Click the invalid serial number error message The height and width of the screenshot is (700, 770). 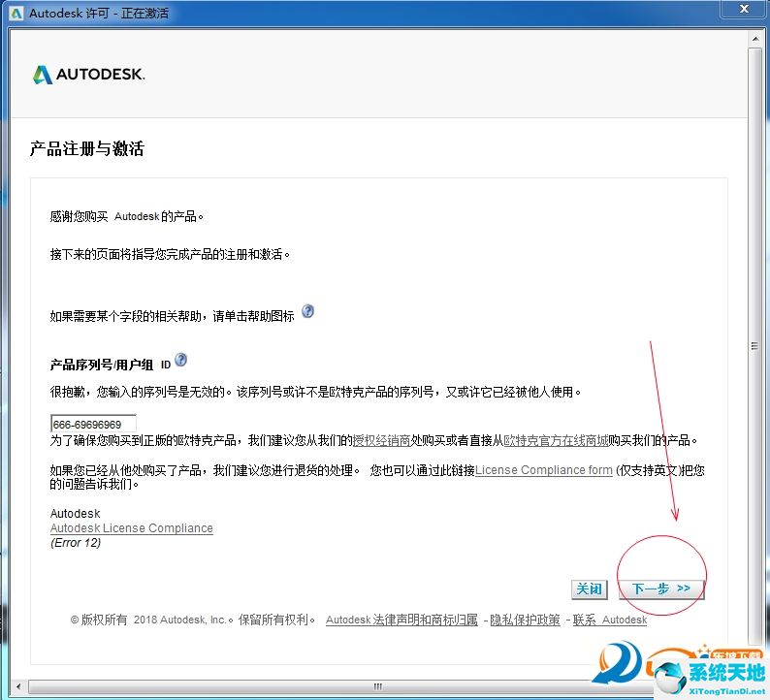(315, 393)
